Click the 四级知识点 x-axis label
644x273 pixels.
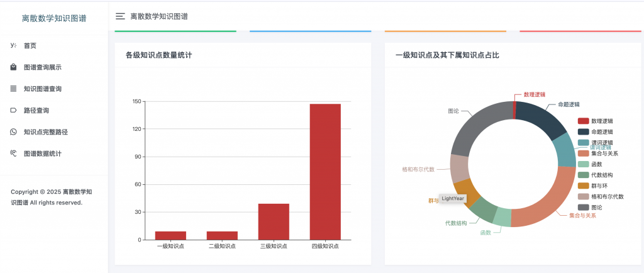pos(325,247)
